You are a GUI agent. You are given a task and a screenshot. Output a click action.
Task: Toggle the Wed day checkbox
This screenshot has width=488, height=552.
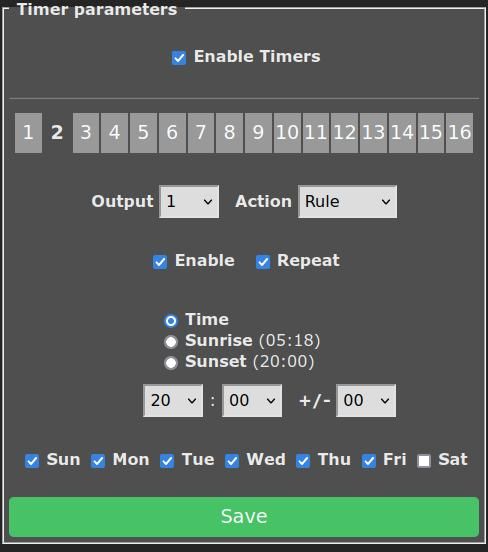click(x=232, y=461)
